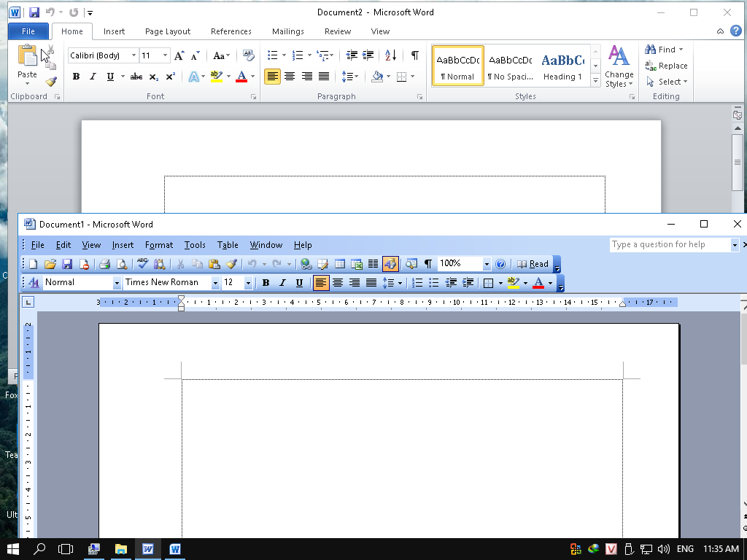Viewport: 747px width, 560px height.
Task: Apply Strikethrough in Document2 ribbon
Action: tap(136, 77)
